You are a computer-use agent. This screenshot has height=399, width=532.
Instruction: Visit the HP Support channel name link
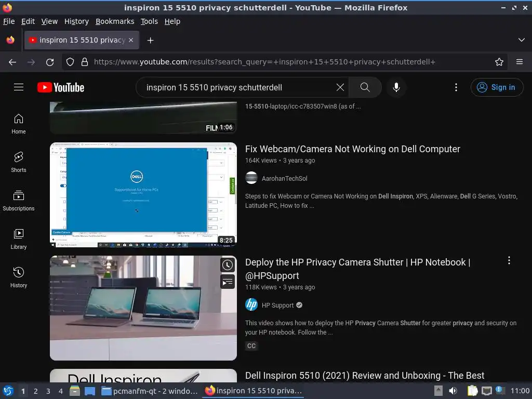tap(277, 305)
